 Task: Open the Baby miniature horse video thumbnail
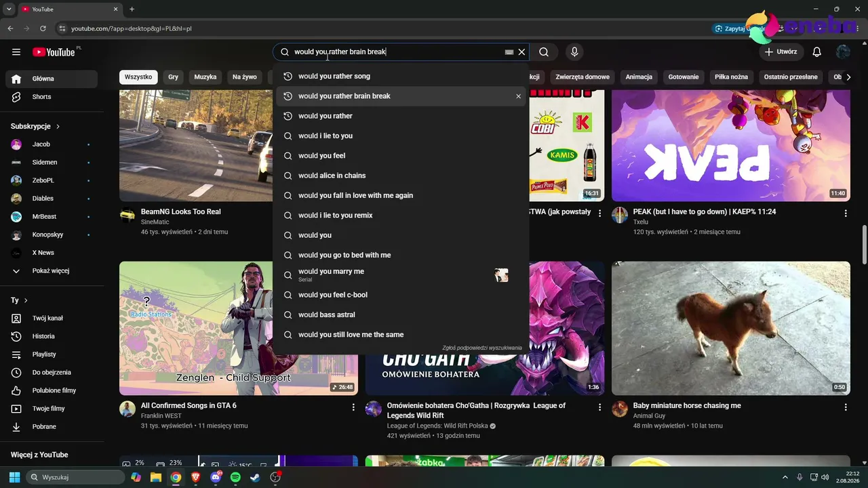731,329
